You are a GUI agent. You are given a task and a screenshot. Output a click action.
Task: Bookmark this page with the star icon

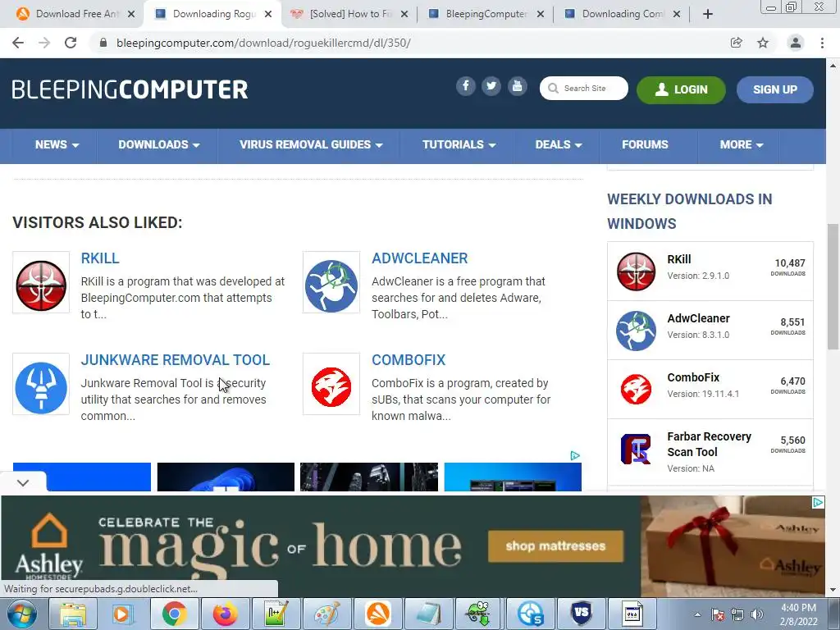[x=763, y=43]
